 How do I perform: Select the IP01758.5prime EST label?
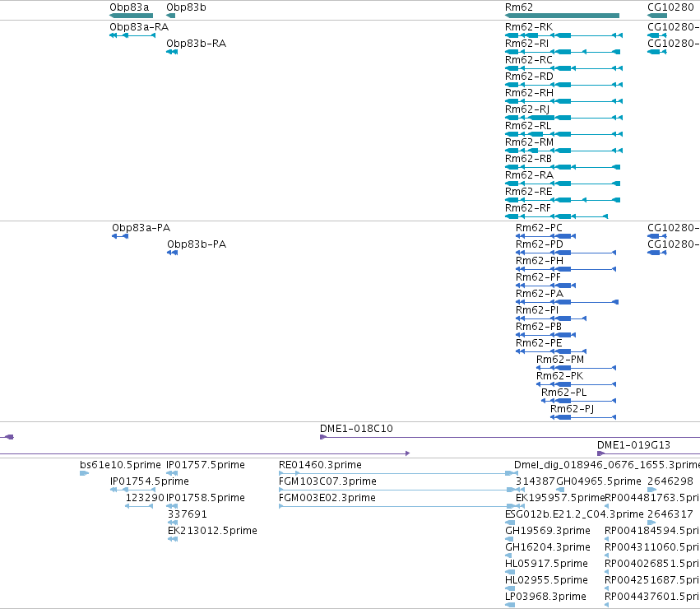point(206,498)
